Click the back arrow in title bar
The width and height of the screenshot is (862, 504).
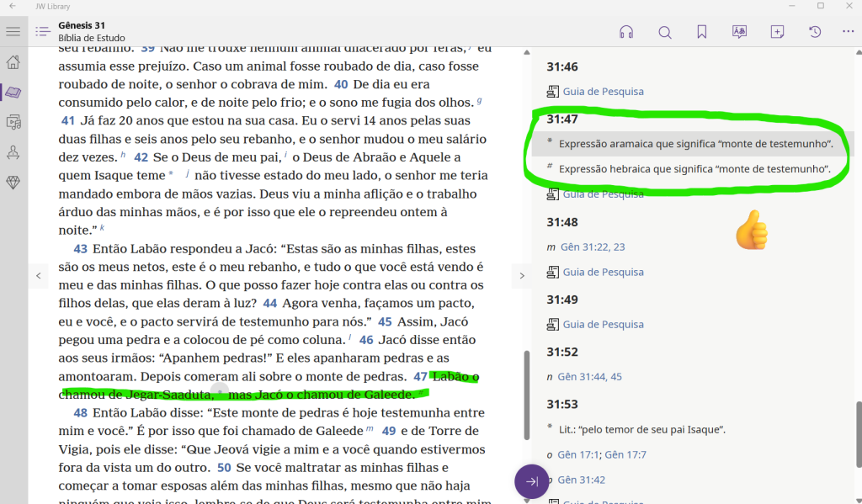(x=13, y=6)
